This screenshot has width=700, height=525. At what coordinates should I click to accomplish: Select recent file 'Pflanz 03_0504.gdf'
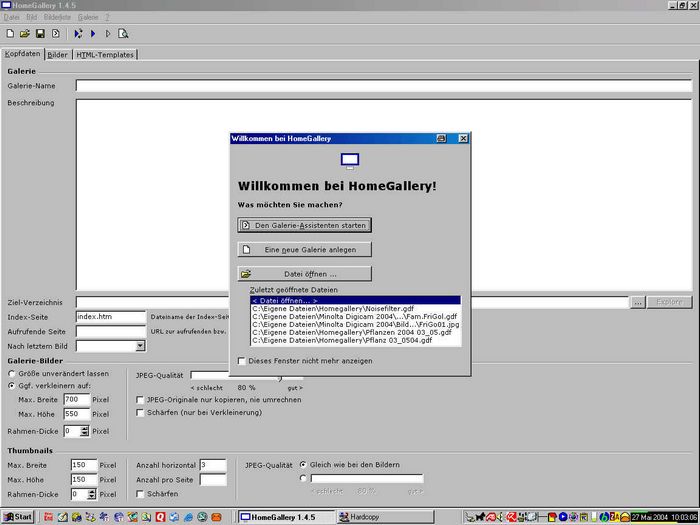click(355, 340)
